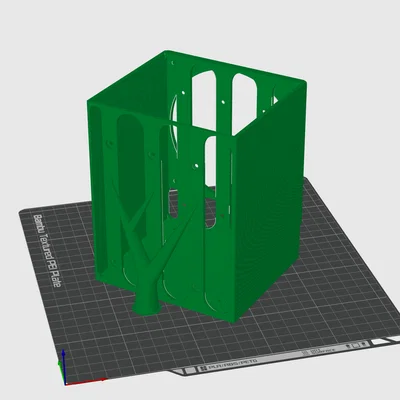Click the screw hole near the box's top corner
Viewport: 400px width, 400px height.
tap(172, 62)
